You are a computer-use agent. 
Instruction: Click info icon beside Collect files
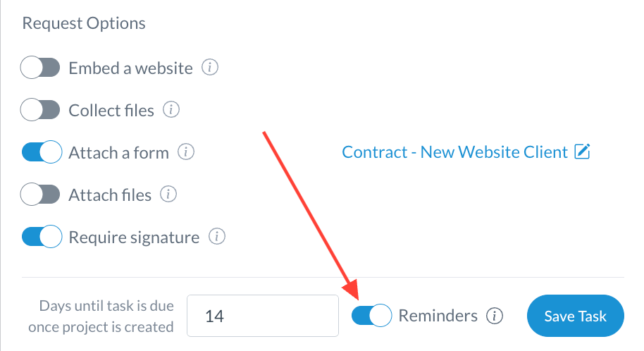click(171, 111)
